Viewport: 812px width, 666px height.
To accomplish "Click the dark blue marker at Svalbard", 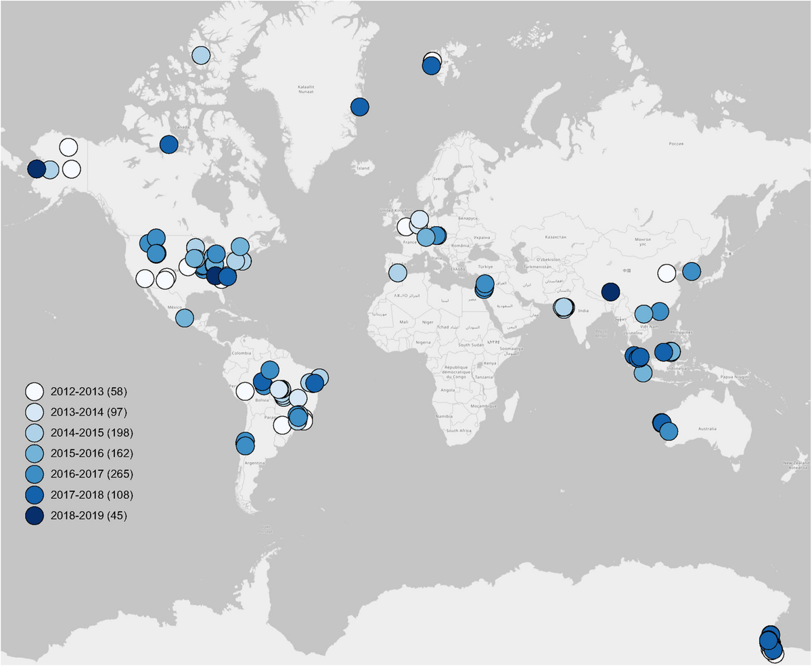I will coord(431,66).
